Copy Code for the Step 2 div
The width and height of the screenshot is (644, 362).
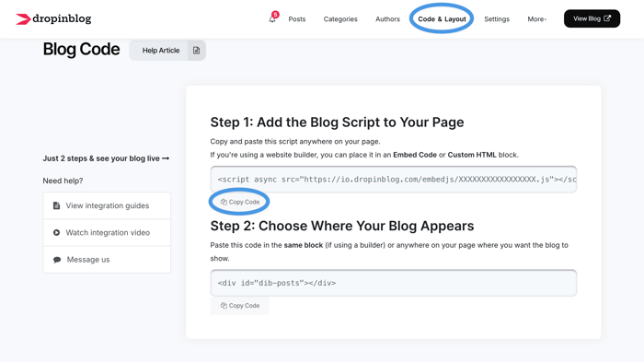coord(240,306)
